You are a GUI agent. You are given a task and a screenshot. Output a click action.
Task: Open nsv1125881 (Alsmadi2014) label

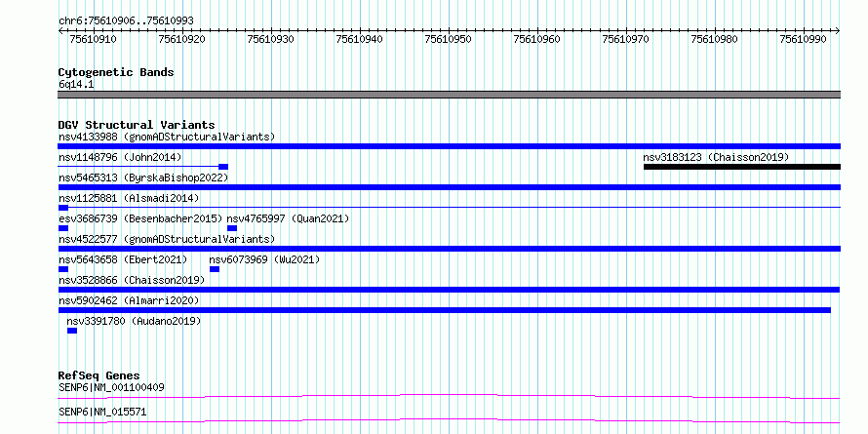point(129,198)
